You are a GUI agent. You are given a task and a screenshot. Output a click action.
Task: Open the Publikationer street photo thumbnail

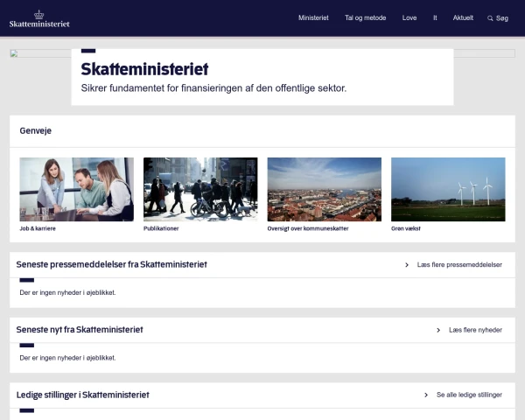200,189
